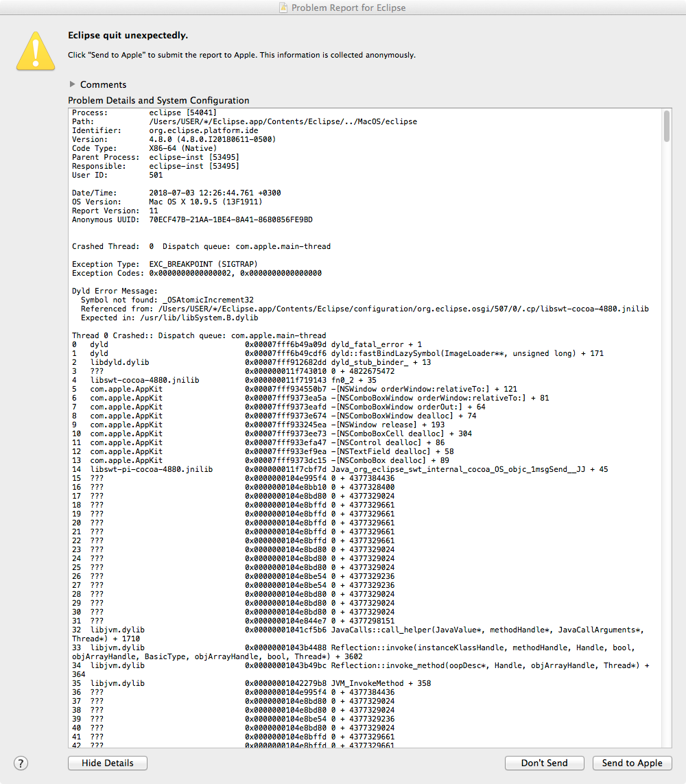
Task: Click frame 35 'JVM_InvokeMethod + 358'
Action: 252,683
